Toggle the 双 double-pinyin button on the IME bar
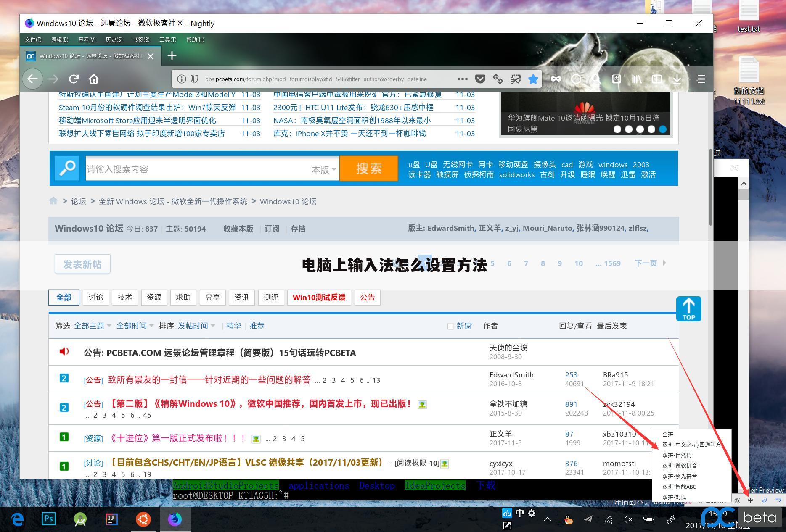Viewport: 786px width, 532px height. [737, 500]
